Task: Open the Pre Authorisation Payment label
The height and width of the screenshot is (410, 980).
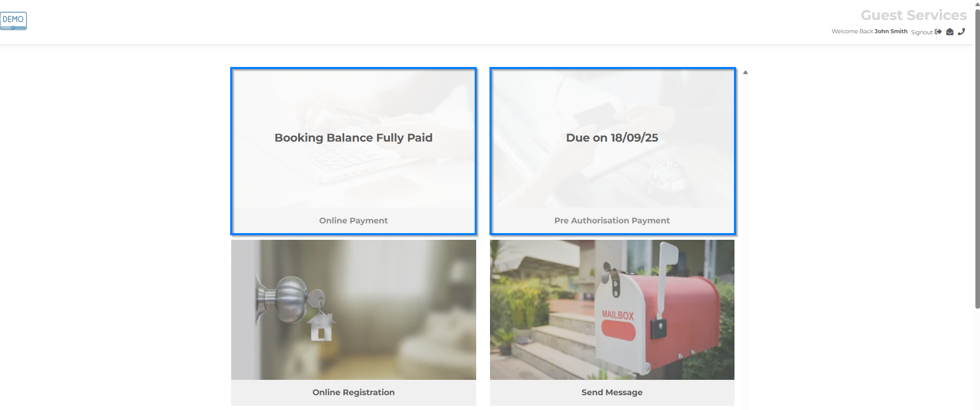Action: click(x=612, y=220)
